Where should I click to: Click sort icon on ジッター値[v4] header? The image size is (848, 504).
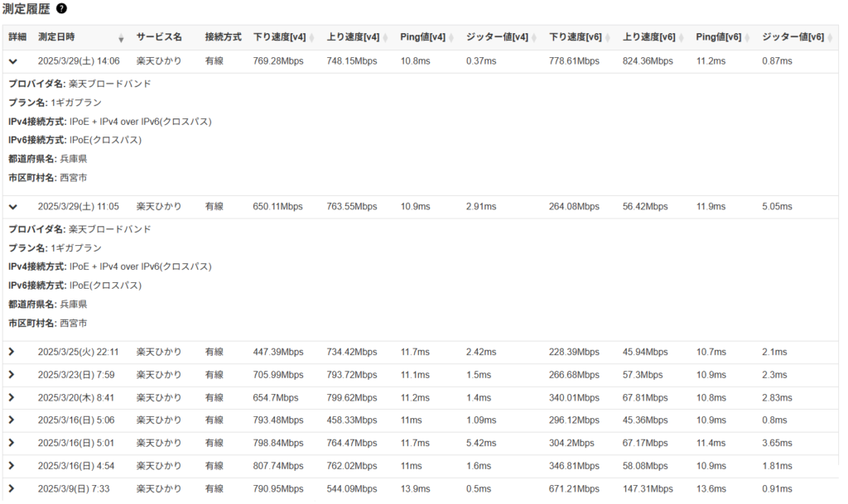click(x=534, y=38)
